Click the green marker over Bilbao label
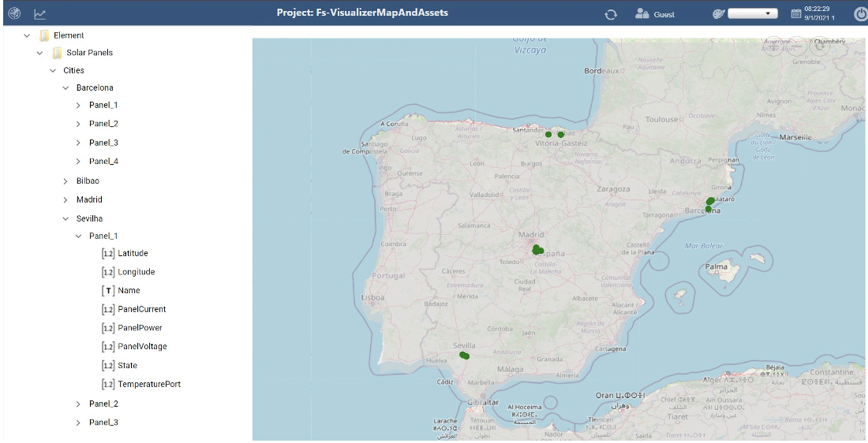Screen dimensions: 868x443 (561, 134)
